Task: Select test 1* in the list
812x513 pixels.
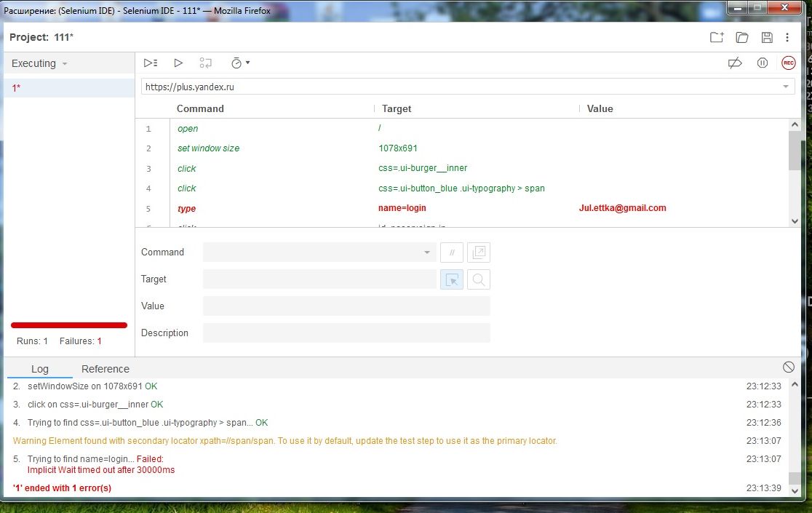Action: click(69, 88)
